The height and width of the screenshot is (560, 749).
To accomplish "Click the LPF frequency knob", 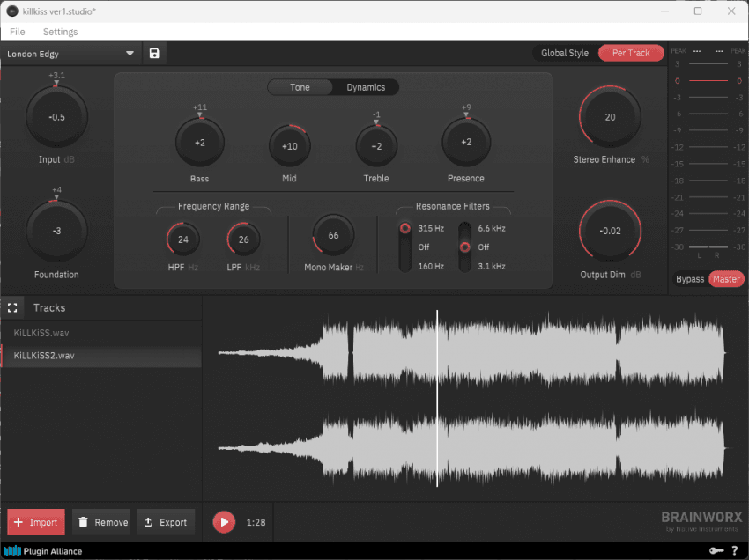I will pos(243,239).
